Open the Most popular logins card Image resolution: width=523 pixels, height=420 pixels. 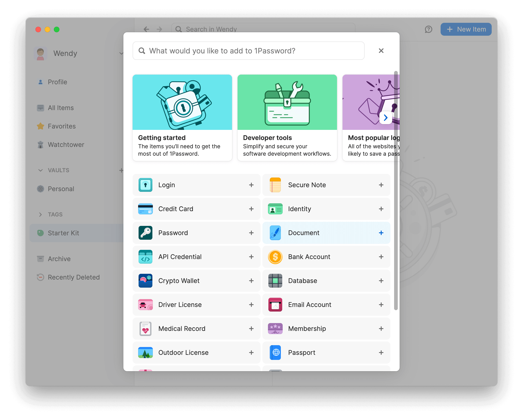pos(371,118)
